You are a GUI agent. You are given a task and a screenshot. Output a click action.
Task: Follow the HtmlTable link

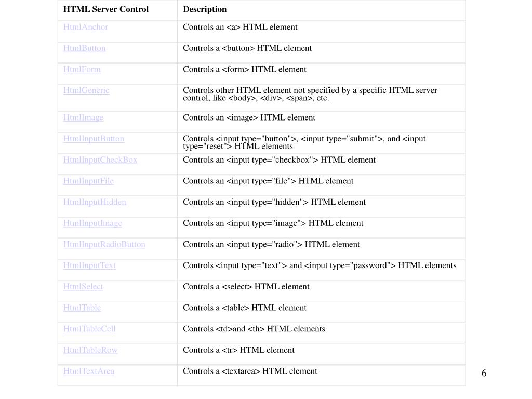pyautogui.click(x=82, y=308)
